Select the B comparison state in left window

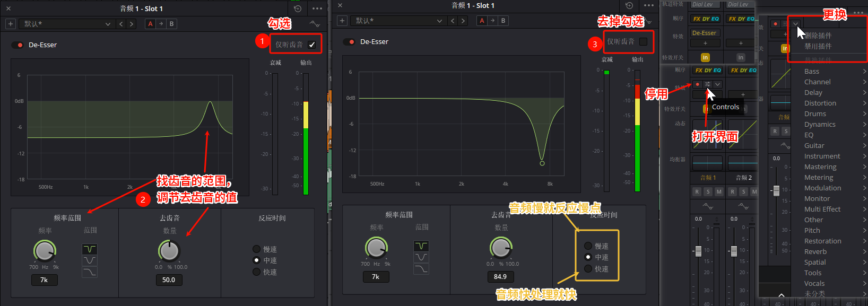171,24
